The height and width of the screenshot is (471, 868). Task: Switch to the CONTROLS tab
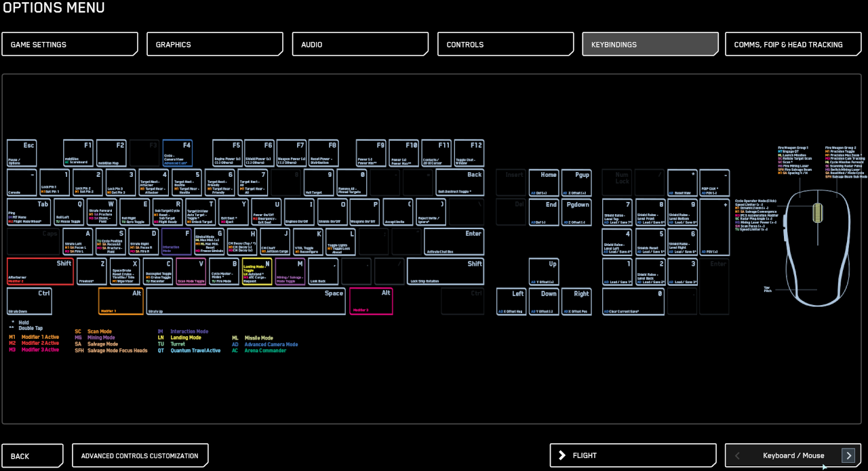tap(505, 43)
